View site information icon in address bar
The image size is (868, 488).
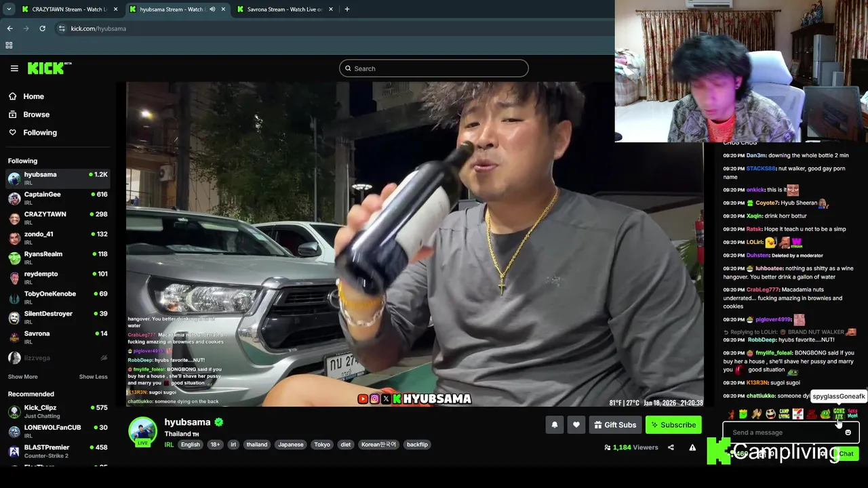tap(62, 28)
